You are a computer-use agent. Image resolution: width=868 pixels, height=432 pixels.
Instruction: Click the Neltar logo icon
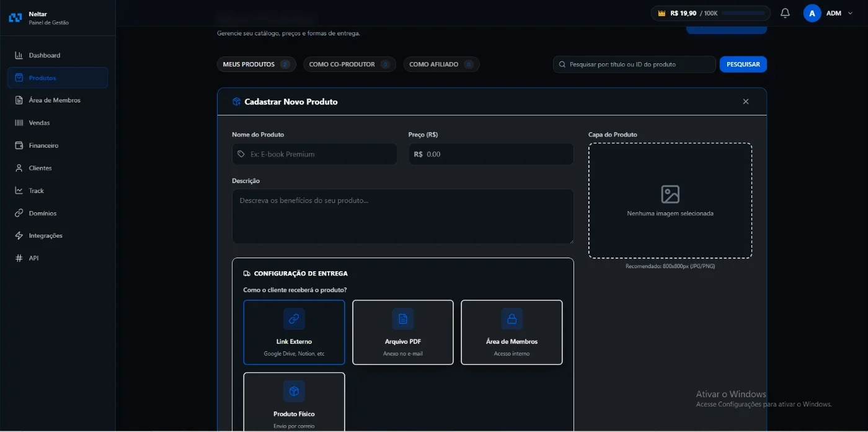15,17
